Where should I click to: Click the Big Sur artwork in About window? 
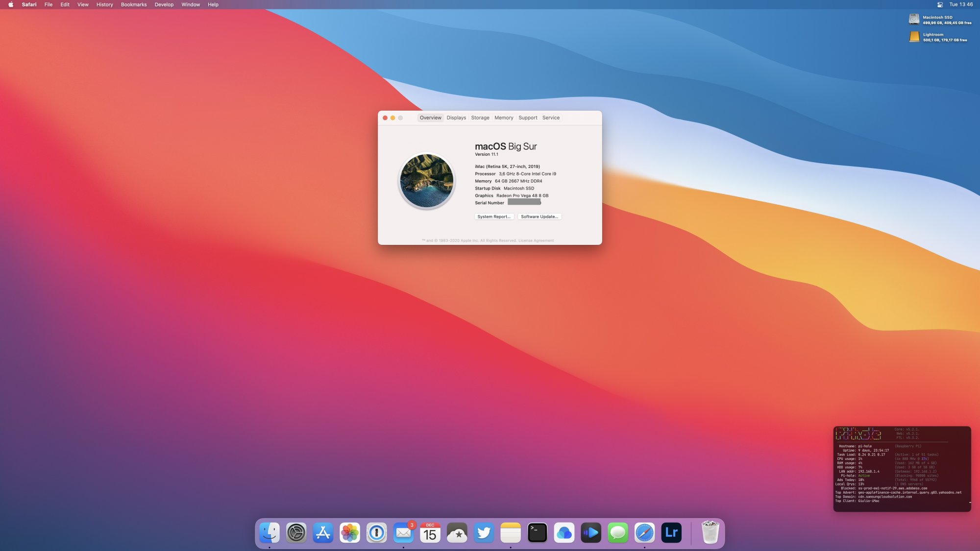pos(427,181)
